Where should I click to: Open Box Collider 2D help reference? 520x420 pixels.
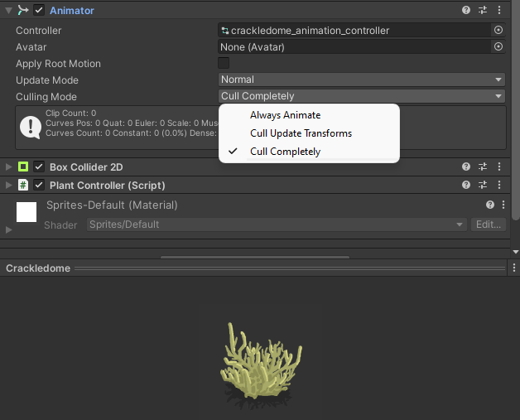467,167
